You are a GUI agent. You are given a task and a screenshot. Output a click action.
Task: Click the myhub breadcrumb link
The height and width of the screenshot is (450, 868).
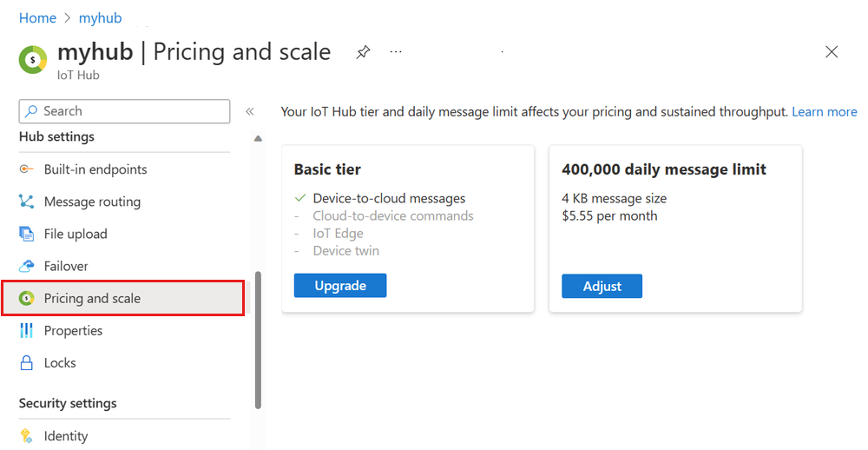[100, 17]
